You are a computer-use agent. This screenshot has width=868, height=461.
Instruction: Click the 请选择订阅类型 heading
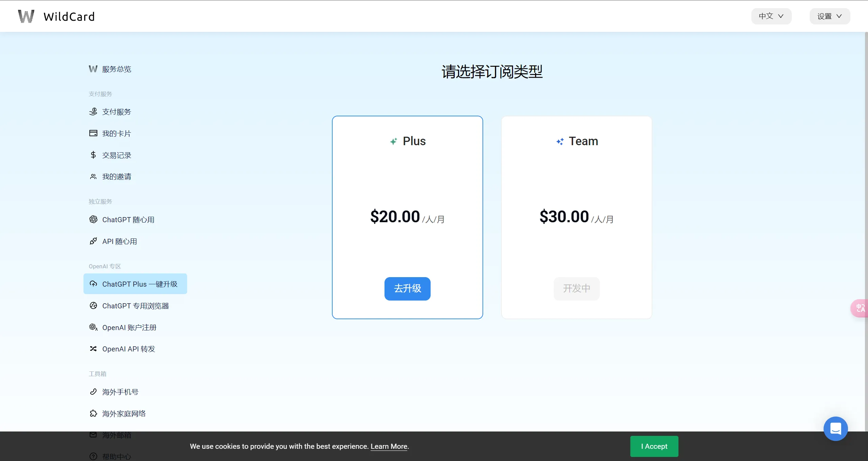tap(492, 72)
